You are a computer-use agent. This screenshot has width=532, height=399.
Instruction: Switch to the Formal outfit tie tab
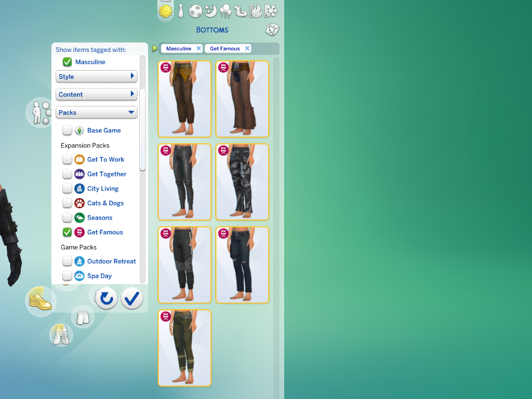pos(180,11)
